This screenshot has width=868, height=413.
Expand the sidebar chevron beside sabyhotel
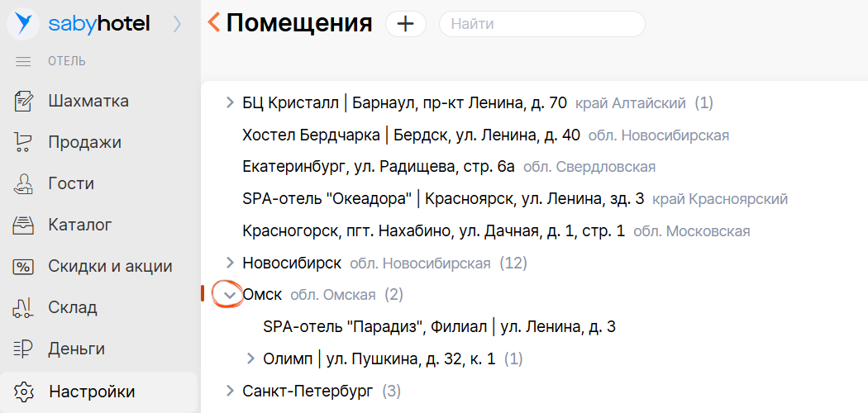click(176, 24)
